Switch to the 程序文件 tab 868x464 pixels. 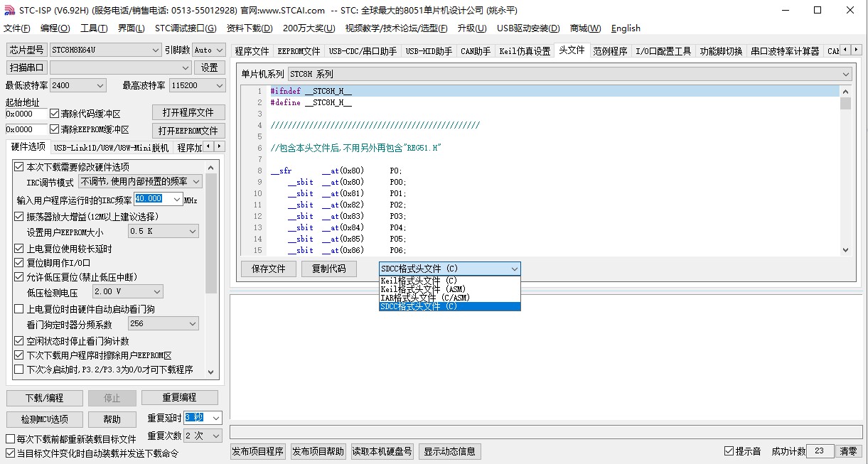click(252, 51)
